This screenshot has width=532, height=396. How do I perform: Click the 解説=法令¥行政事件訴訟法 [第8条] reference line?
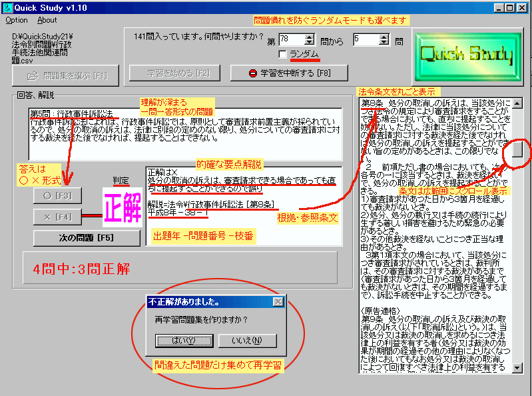[210, 205]
